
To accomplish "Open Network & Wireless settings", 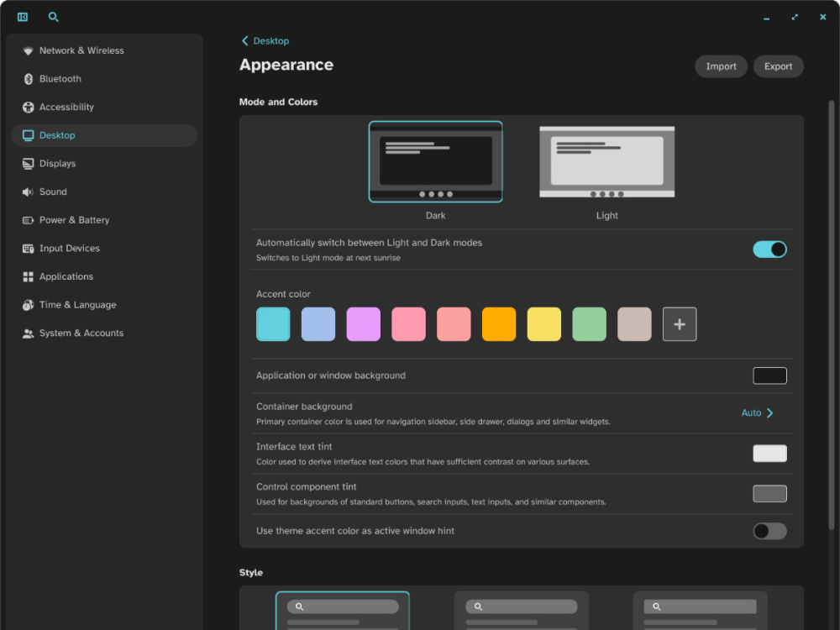I will (x=104, y=50).
